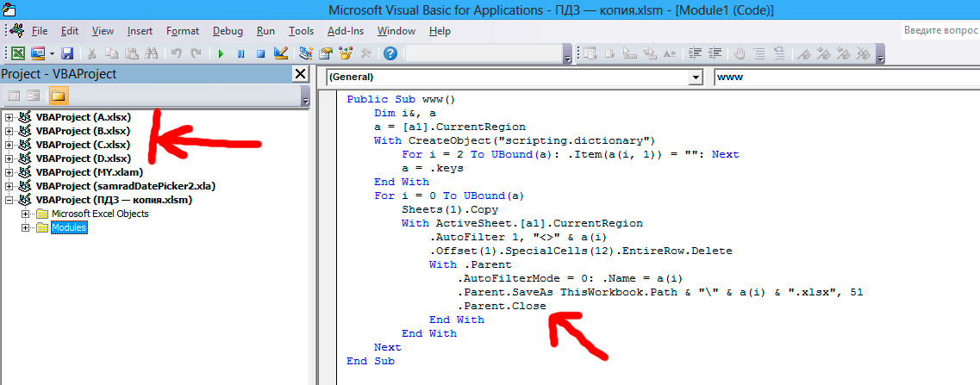Open Object Browser toolbar icon
The image size is (980, 385).
[x=346, y=53]
